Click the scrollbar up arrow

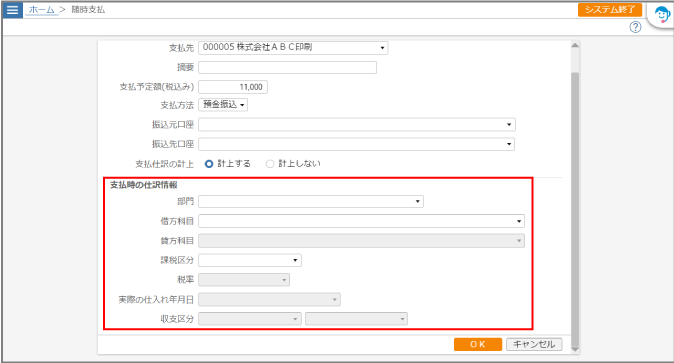pos(575,45)
